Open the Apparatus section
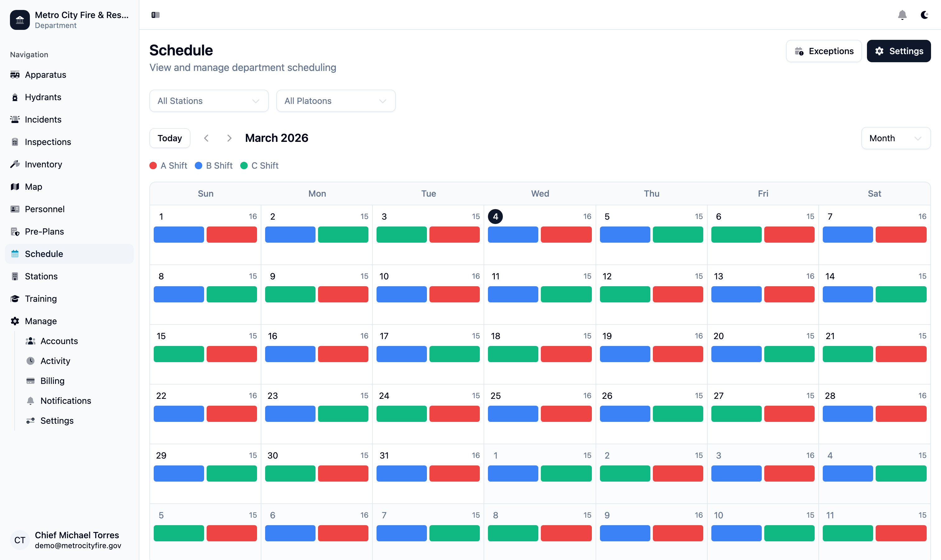The width and height of the screenshot is (941, 560). 45,75
